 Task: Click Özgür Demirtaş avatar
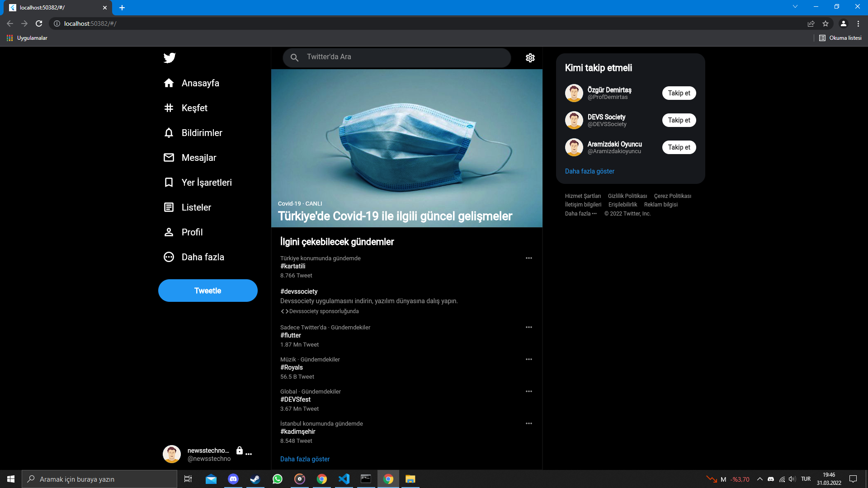coord(574,93)
